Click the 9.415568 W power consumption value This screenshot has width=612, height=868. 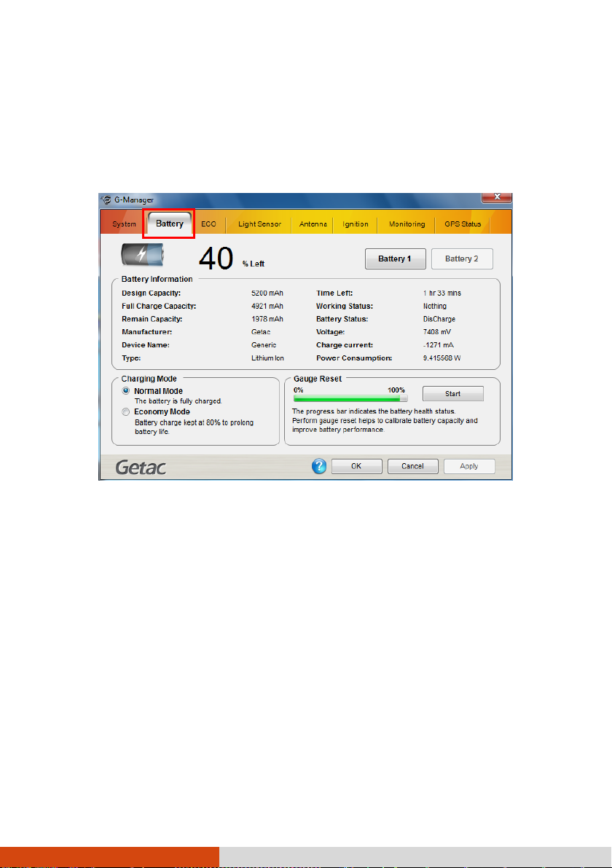(x=442, y=358)
